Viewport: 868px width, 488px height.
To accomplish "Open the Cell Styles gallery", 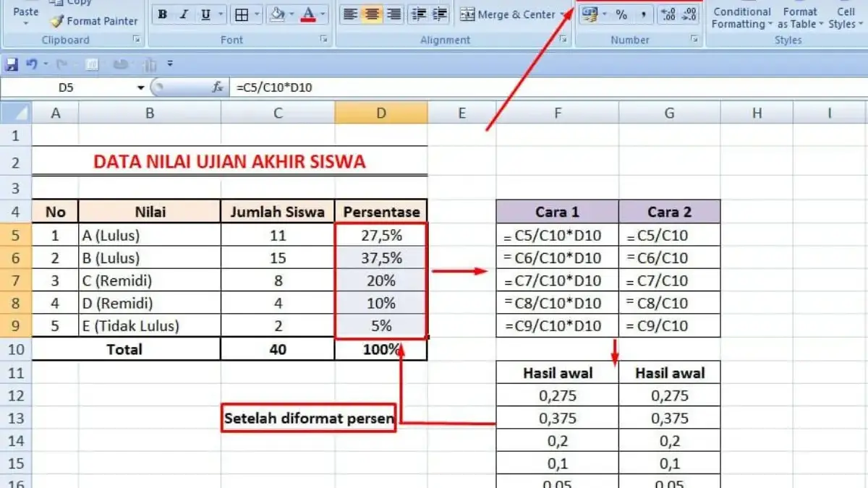I will (845, 18).
